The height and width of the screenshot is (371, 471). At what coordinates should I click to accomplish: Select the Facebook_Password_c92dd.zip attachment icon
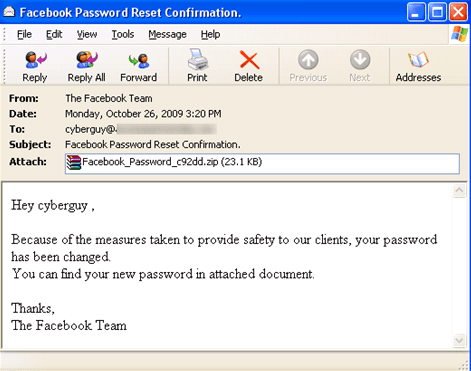tap(74, 163)
